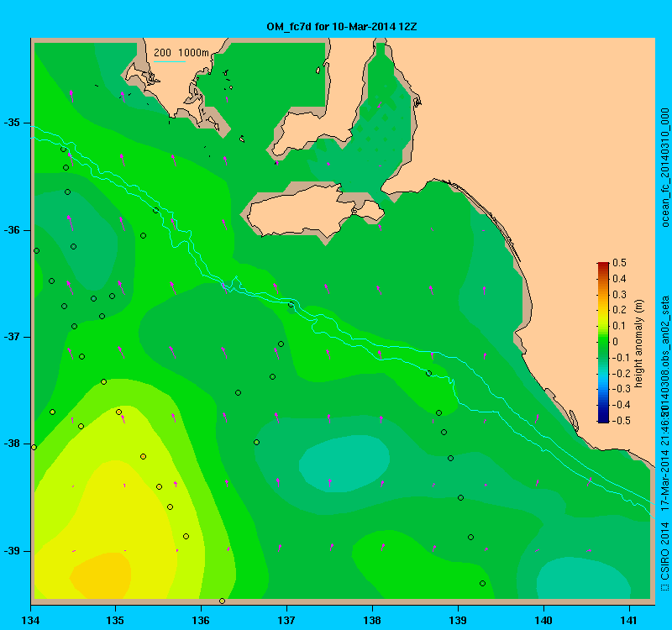Click the orange-yellow peak anomaly region near 135E, 39S

[x=102, y=575]
